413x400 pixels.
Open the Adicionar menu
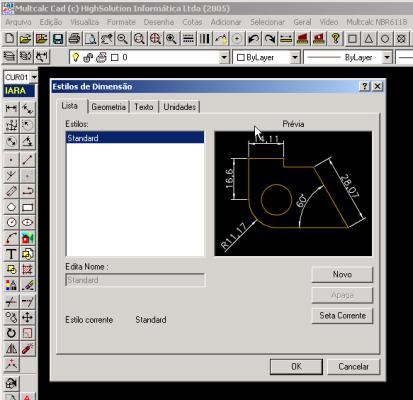tap(226, 22)
